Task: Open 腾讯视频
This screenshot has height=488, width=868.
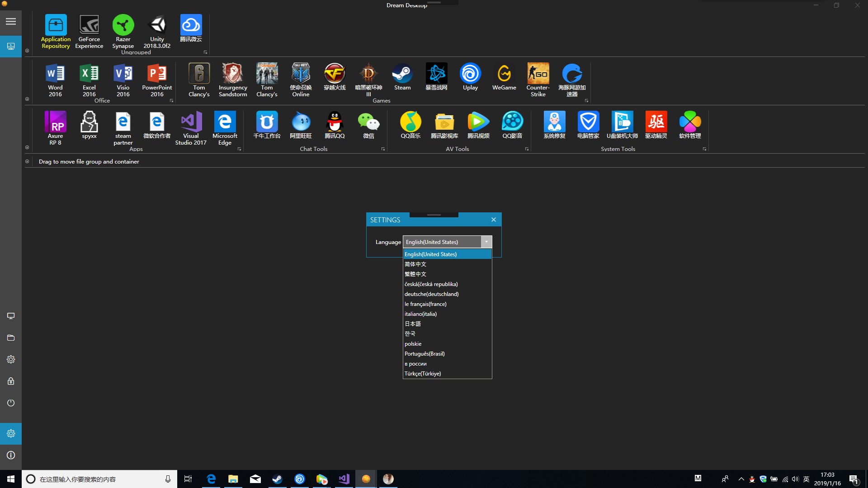Action: (x=478, y=125)
